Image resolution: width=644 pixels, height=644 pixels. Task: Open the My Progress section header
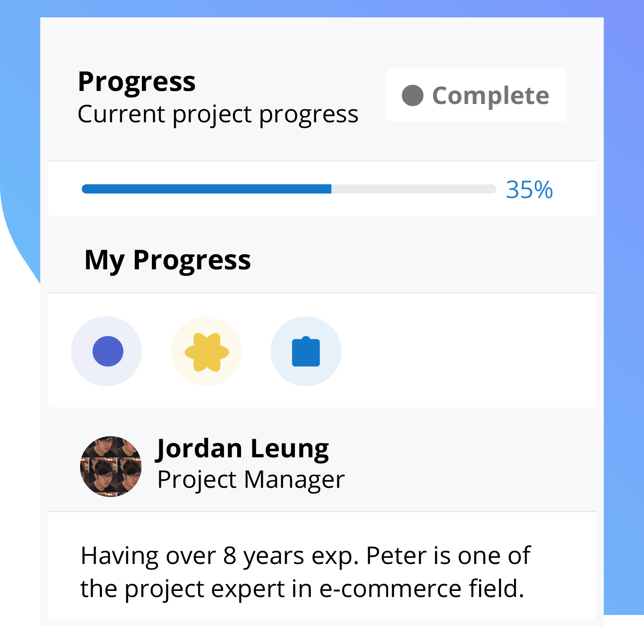pyautogui.click(x=168, y=260)
